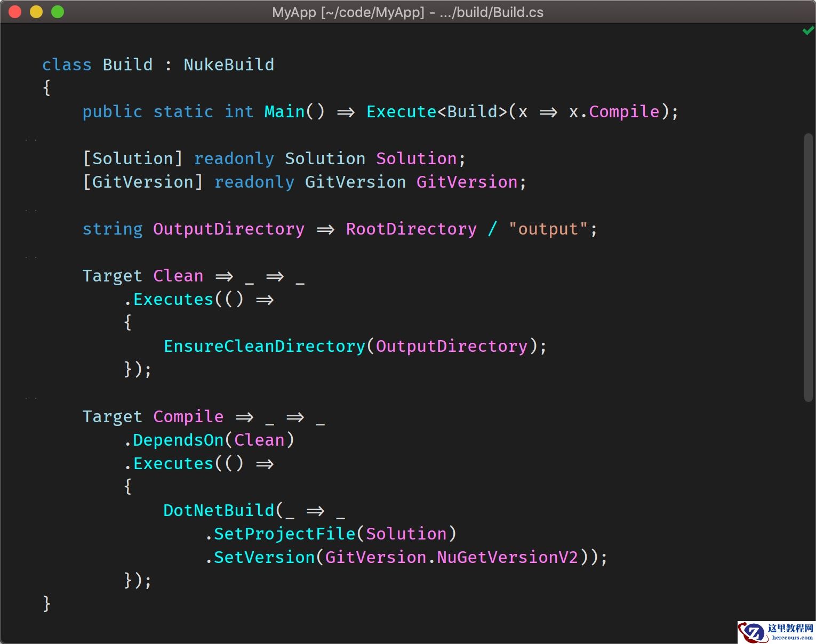Image resolution: width=816 pixels, height=644 pixels.
Task: Click the Build.cs title bar text
Action: click(408, 12)
